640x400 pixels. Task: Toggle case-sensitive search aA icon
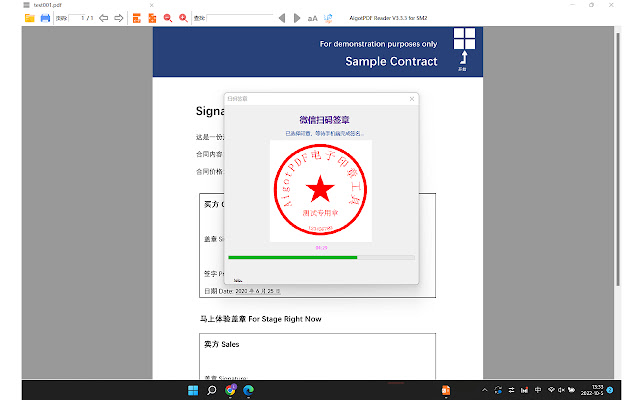[x=312, y=18]
